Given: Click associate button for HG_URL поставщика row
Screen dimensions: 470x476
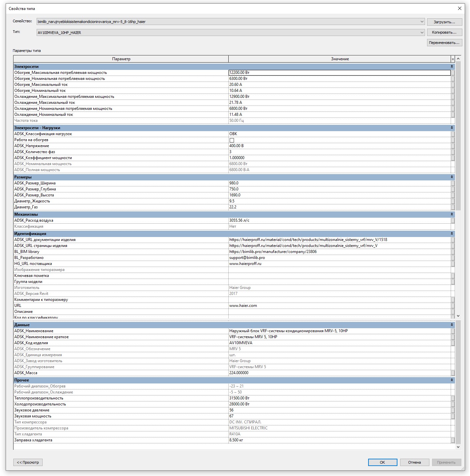Looking at the screenshot, I should pyautogui.click(x=453, y=264).
